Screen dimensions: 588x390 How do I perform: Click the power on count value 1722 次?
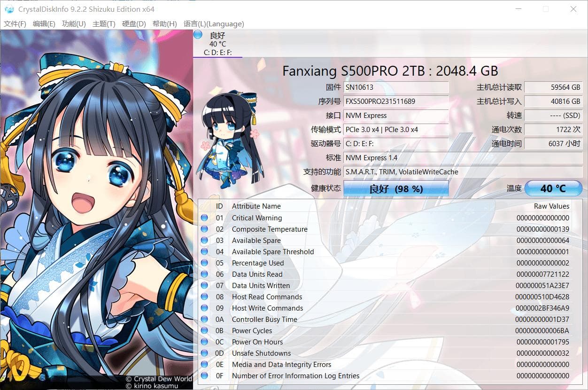(x=553, y=130)
